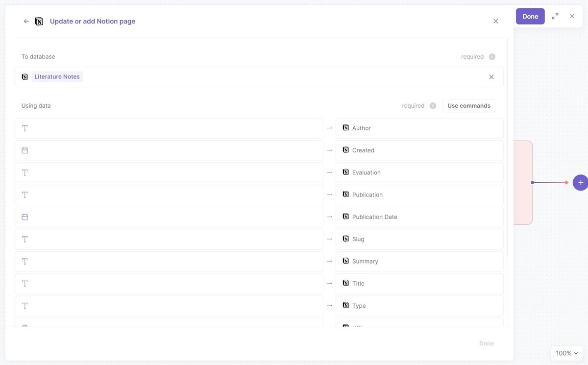Click the dialog's vertical scrollbar
This screenshot has width=588, height=365.
[507, 148]
